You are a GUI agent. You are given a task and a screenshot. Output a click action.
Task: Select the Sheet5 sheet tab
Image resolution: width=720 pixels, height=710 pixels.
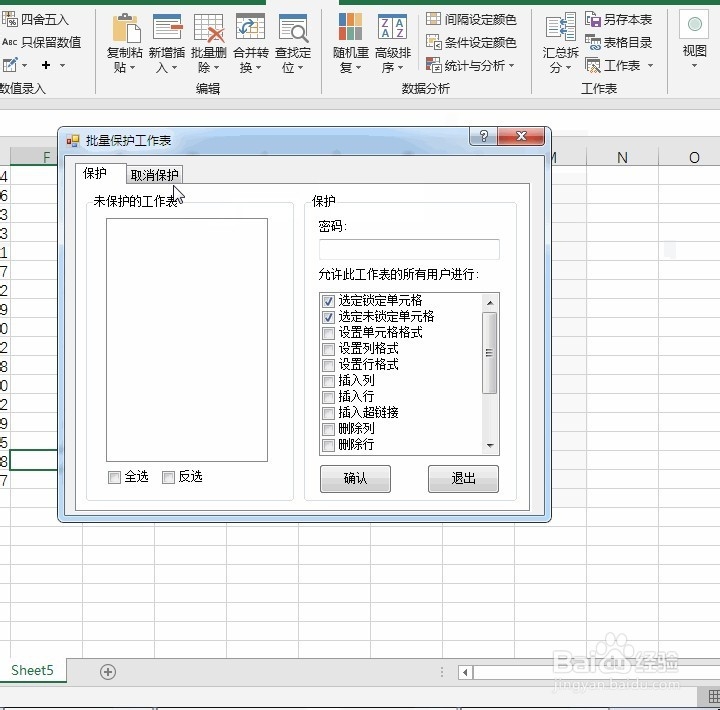33,671
